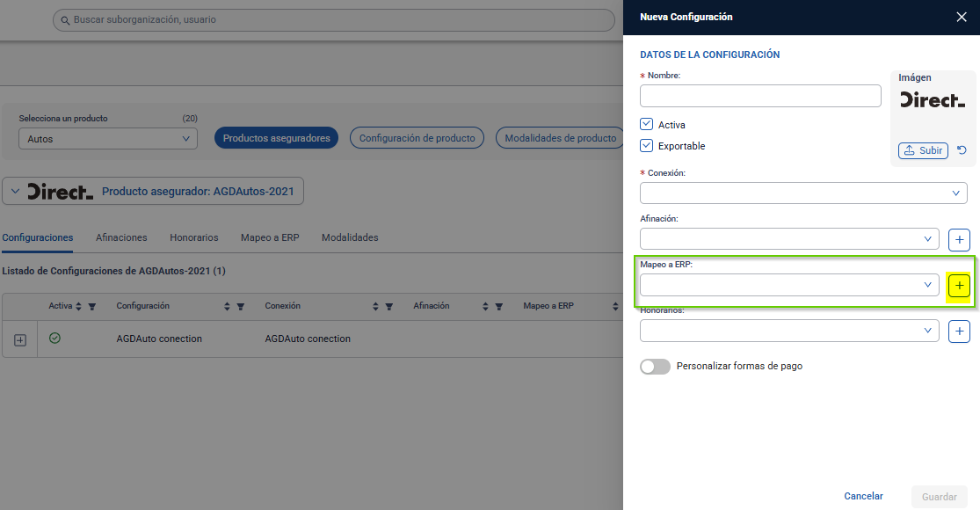
Task: Switch to the Afinaciones tab
Action: (121, 237)
